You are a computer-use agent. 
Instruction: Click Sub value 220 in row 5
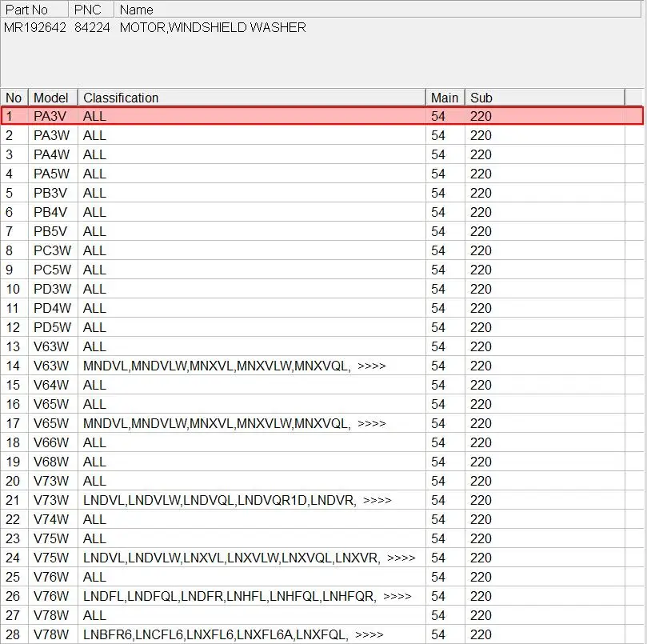click(481, 193)
